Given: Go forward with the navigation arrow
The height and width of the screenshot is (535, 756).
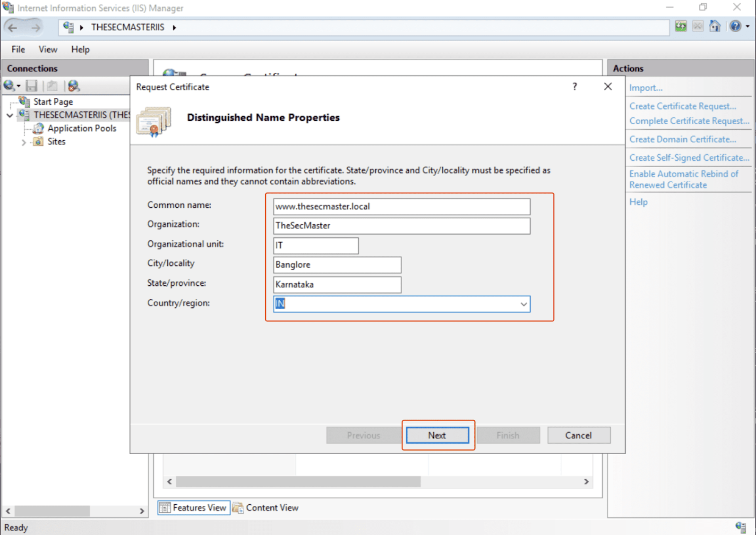Looking at the screenshot, I should click(35, 27).
